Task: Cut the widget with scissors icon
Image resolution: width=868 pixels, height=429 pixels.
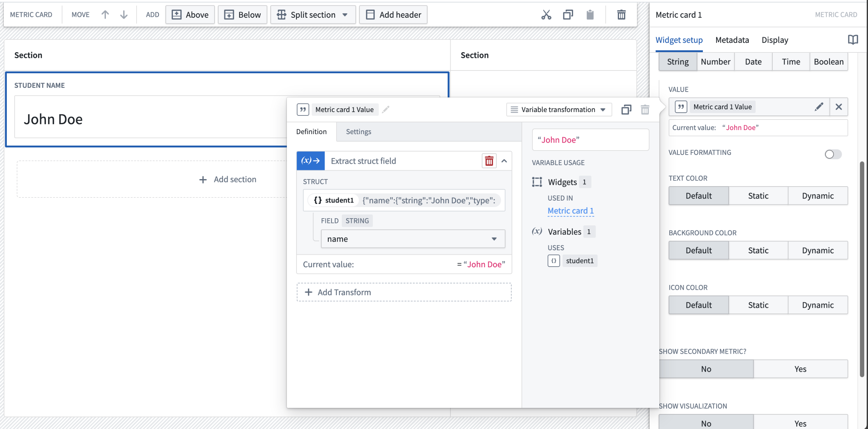Action: [546, 15]
